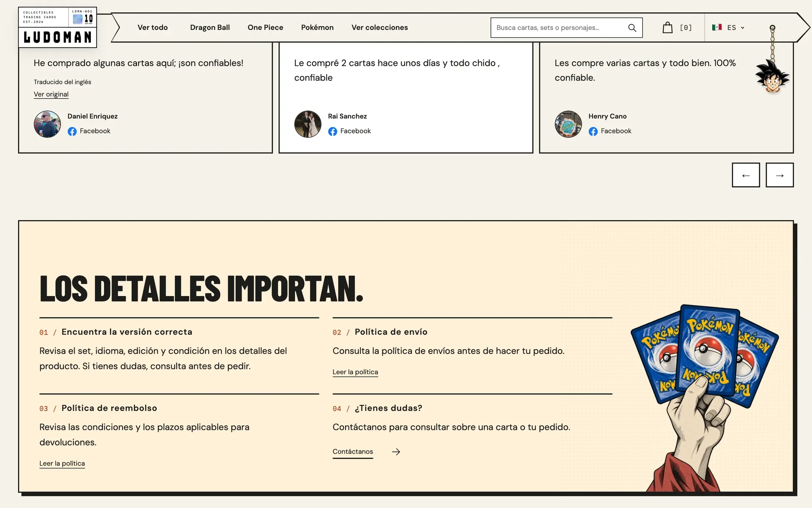Image resolution: width=812 pixels, height=508 pixels.
Task: Click the name Daniel Enriquez
Action: click(93, 116)
